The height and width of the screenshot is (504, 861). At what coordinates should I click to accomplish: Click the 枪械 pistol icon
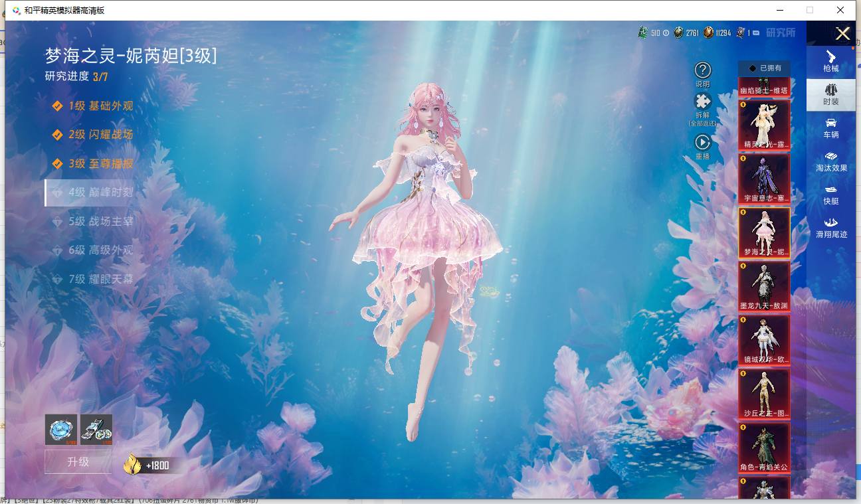point(831,56)
